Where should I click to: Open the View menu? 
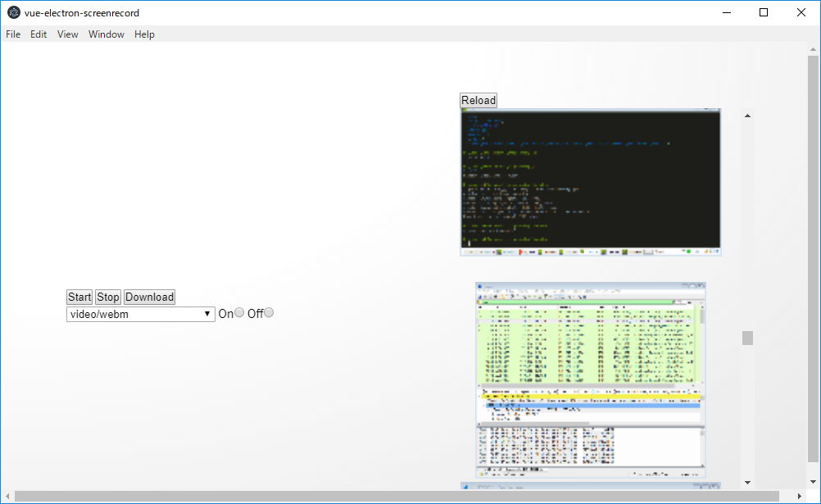click(x=67, y=34)
